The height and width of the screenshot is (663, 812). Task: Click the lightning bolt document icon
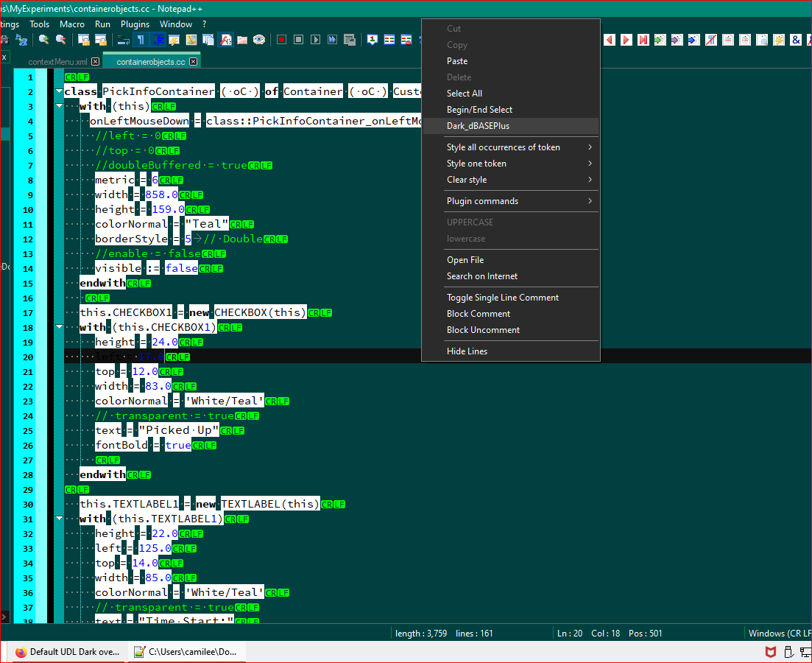click(779, 40)
